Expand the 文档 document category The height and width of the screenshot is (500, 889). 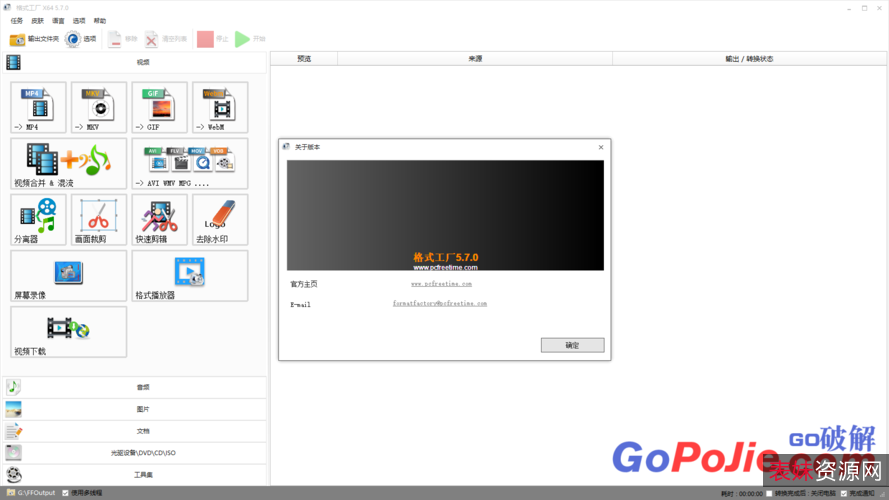(x=134, y=431)
